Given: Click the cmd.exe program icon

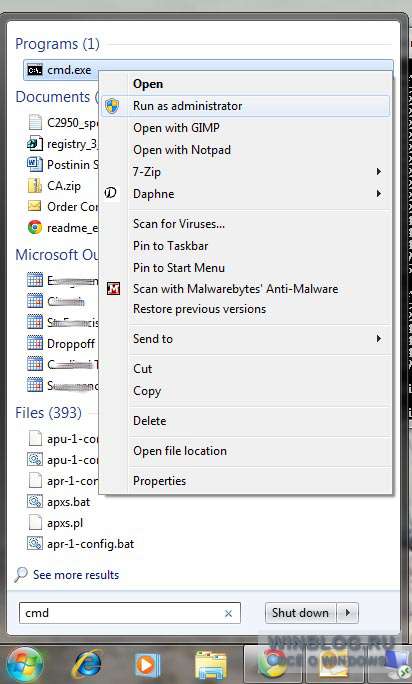Looking at the screenshot, I should (35, 70).
